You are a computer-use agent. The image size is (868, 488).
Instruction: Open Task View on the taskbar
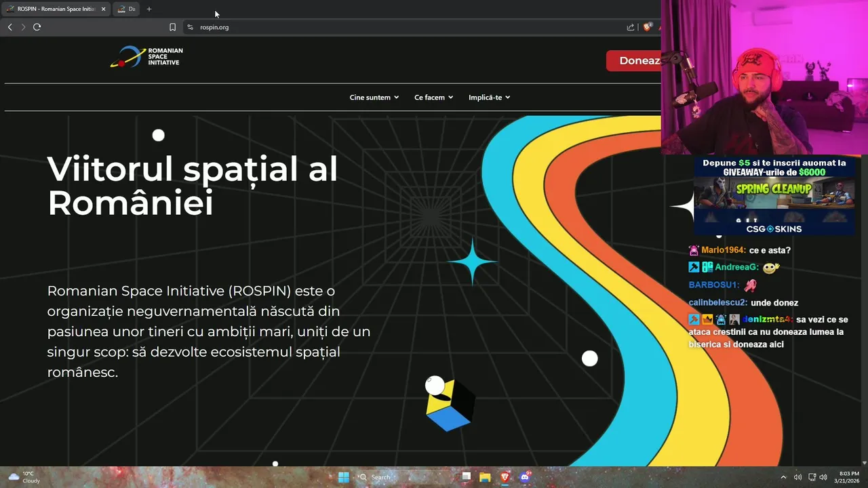coord(467,477)
